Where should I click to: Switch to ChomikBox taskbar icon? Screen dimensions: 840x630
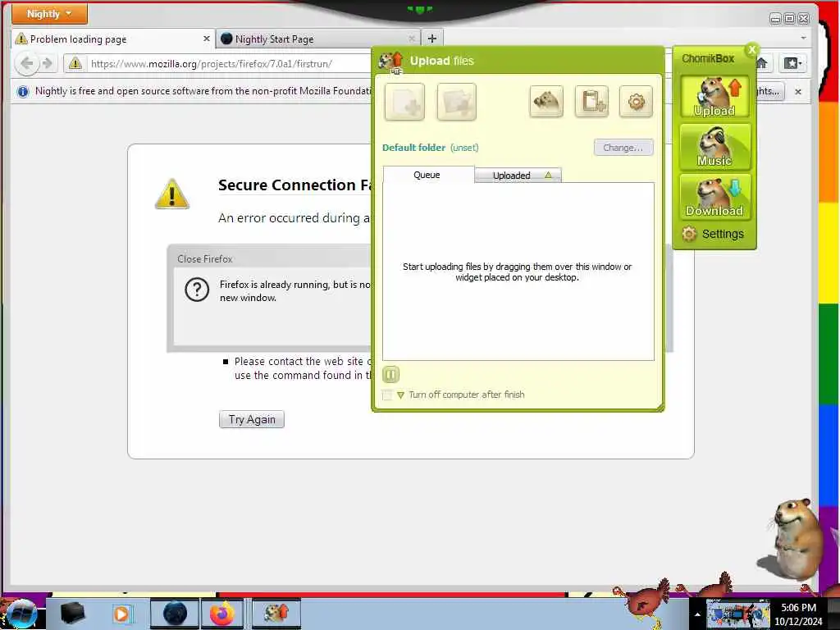[x=276, y=614]
